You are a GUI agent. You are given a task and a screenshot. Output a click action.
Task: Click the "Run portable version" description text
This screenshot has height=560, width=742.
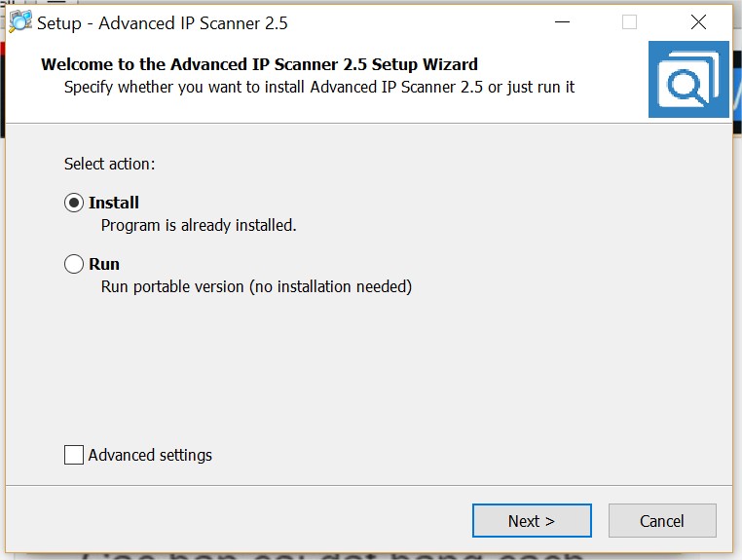click(256, 286)
